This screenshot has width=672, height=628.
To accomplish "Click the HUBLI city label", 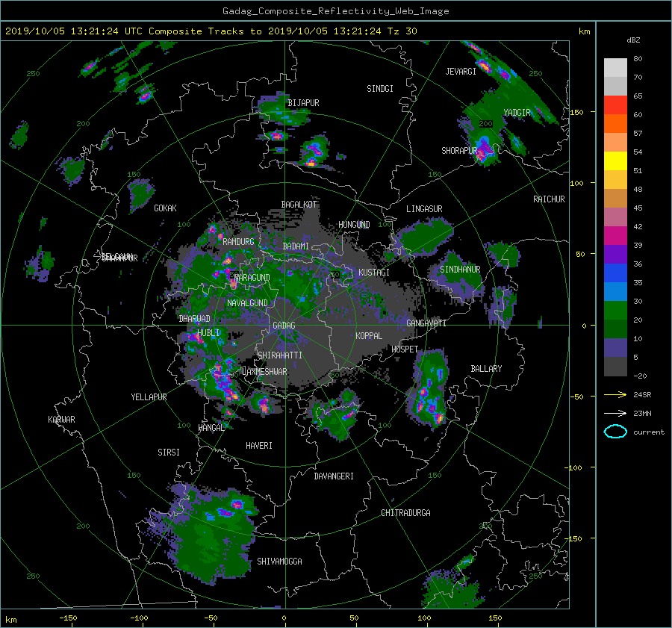I will (208, 332).
